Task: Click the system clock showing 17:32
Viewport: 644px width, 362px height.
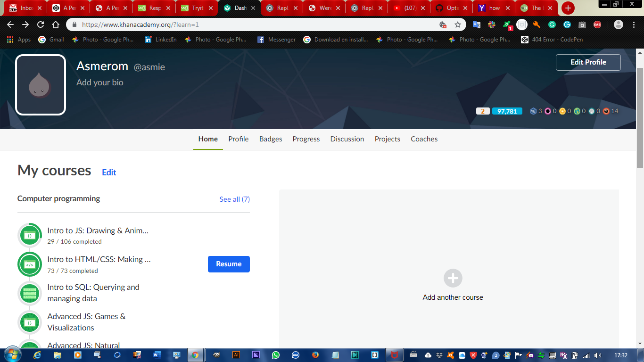Action: point(621,355)
